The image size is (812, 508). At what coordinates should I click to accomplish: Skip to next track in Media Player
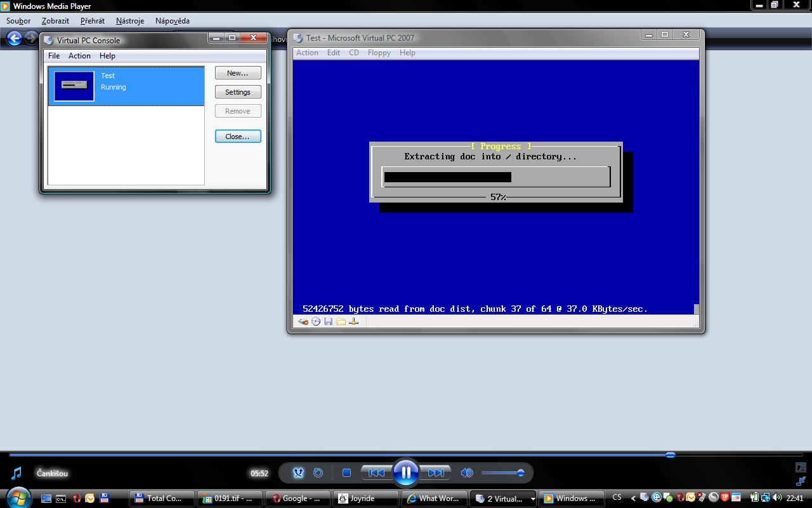coord(436,472)
